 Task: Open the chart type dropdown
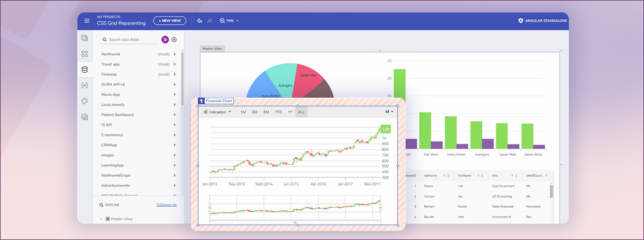[x=389, y=112]
